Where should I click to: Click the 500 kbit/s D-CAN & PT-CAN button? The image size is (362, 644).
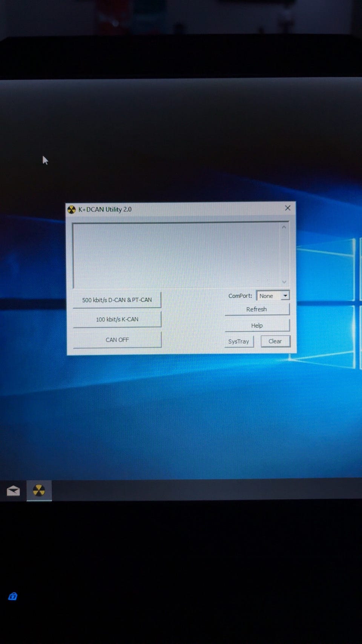[117, 300]
